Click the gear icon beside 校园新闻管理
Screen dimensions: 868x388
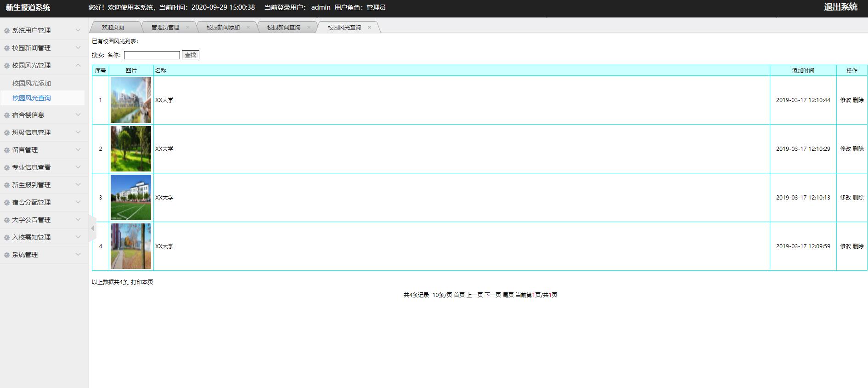(7, 48)
